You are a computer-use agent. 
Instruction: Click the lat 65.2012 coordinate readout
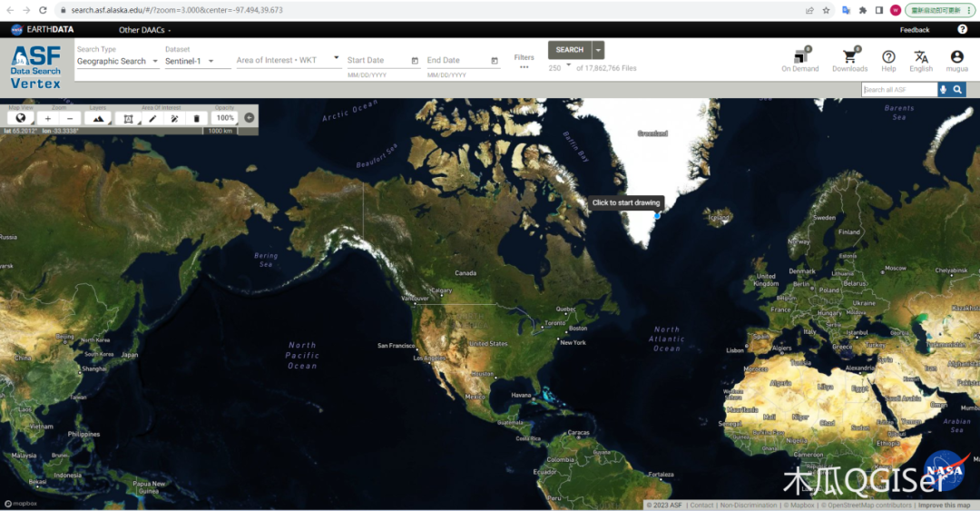point(21,131)
